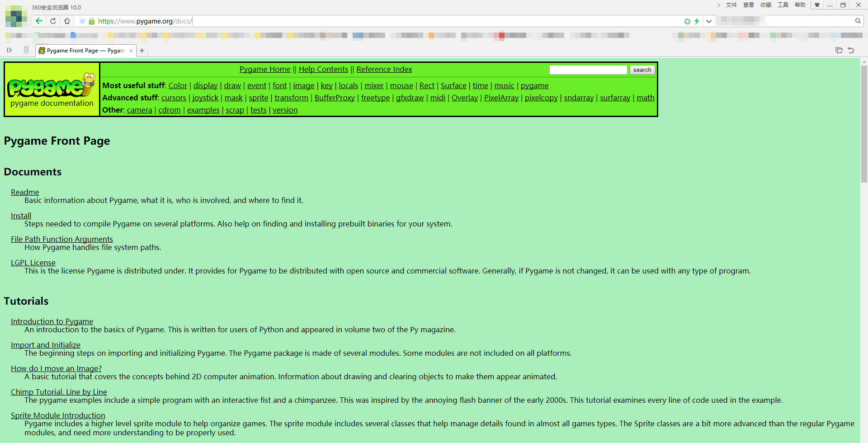The height and width of the screenshot is (443, 868).
Task: Open the 帮助 menu
Action: coord(800,5)
